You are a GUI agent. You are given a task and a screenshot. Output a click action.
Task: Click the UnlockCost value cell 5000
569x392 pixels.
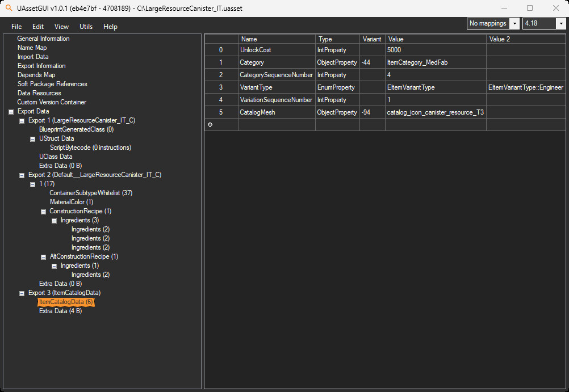[436, 50]
